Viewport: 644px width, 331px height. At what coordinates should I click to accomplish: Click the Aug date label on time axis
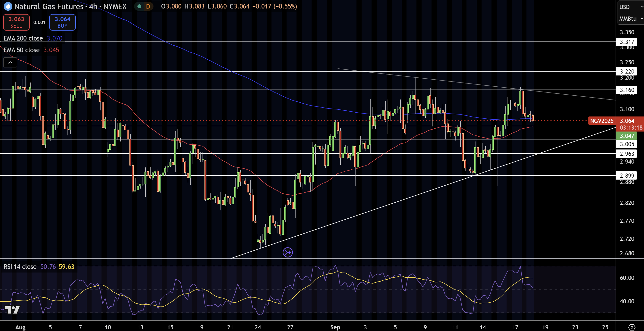pos(20,327)
